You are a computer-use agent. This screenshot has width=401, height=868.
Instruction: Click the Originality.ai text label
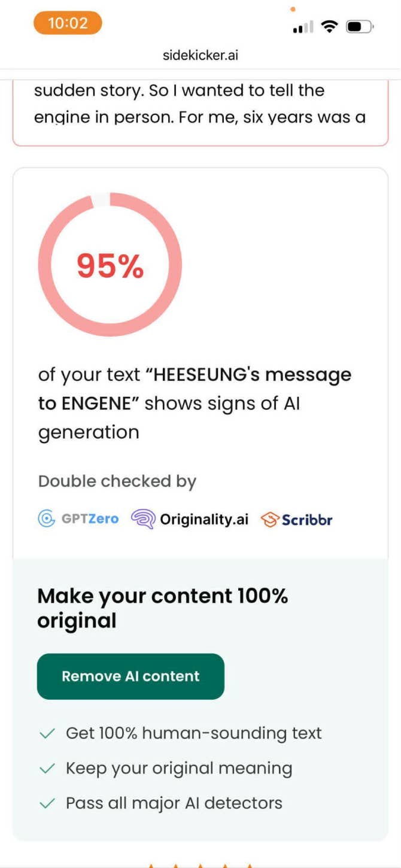203,519
